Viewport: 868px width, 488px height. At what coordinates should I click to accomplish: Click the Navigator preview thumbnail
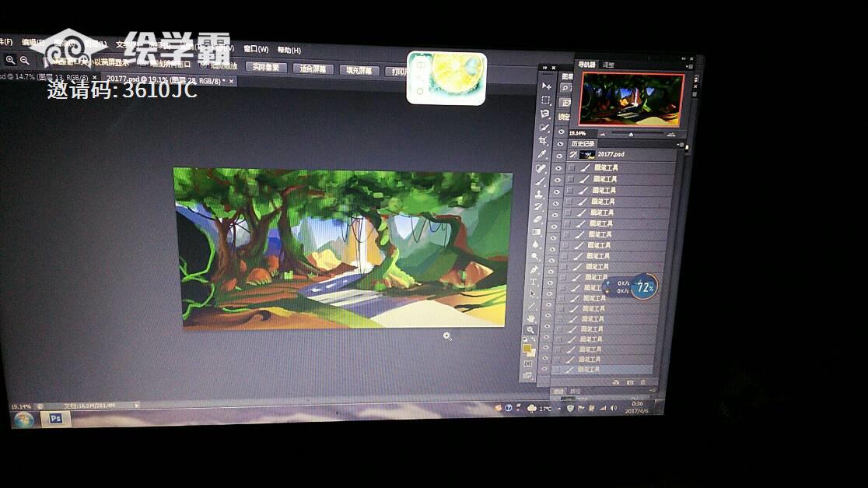click(x=632, y=99)
